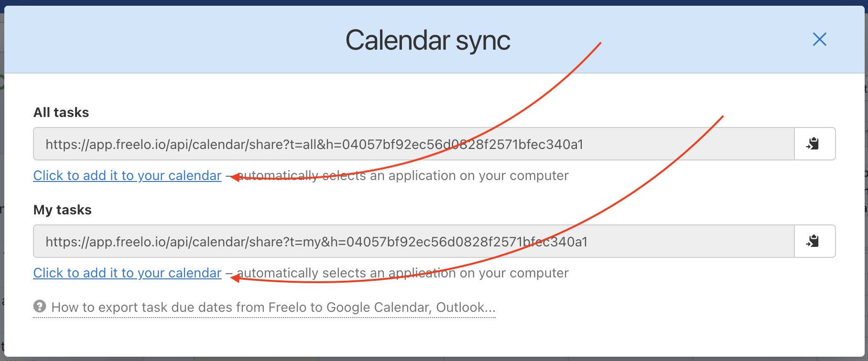Add the My tasks feed to your calendar
Image resolution: width=868 pixels, height=361 pixels.
tap(127, 273)
